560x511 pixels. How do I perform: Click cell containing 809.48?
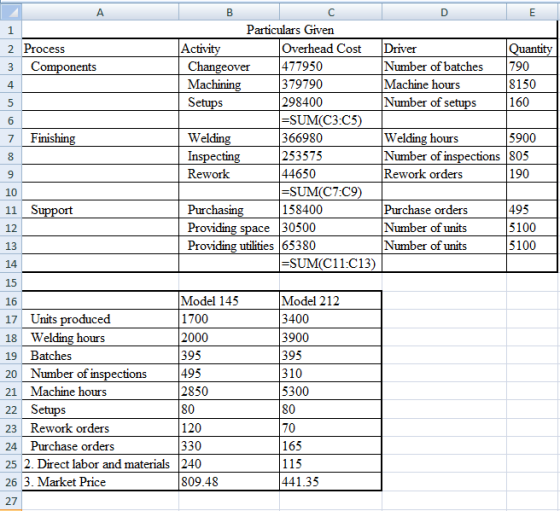tap(229, 482)
